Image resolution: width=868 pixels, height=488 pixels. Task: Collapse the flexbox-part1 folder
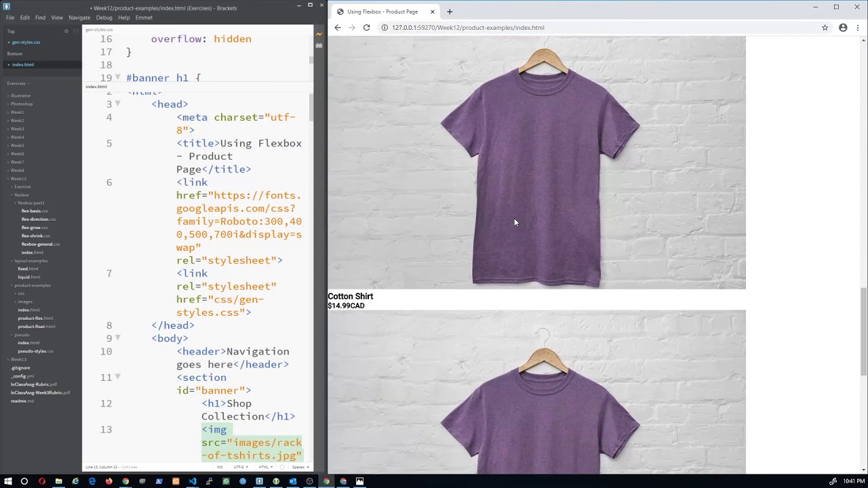pyautogui.click(x=30, y=203)
